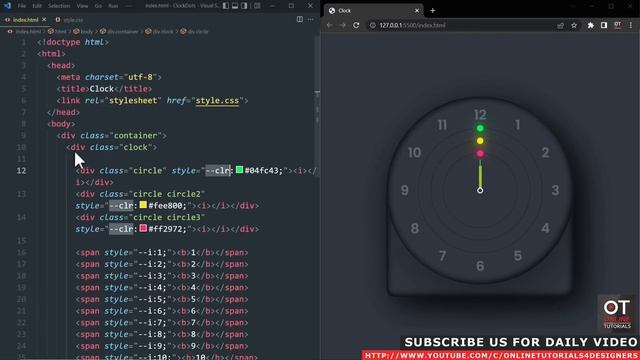Open the Edit menu in VS Code
The width and height of the screenshot is (640, 360).
click(x=37, y=6)
